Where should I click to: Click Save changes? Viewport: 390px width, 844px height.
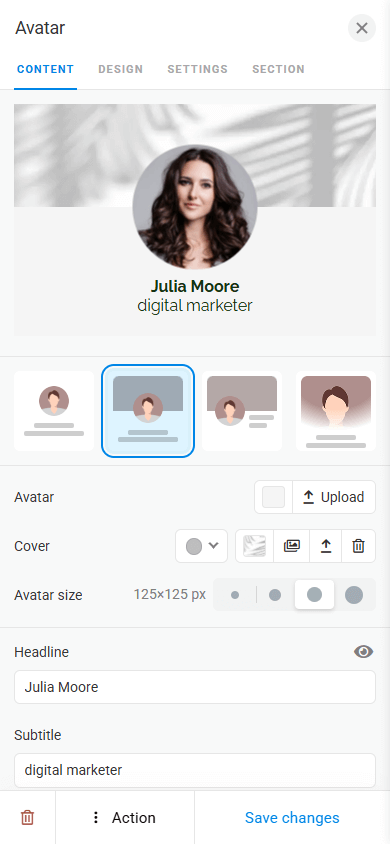[292, 818]
